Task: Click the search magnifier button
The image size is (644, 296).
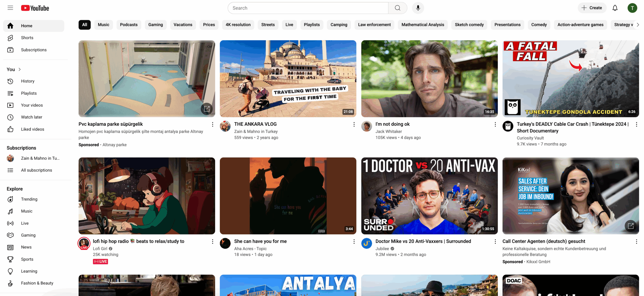Action: [397, 8]
